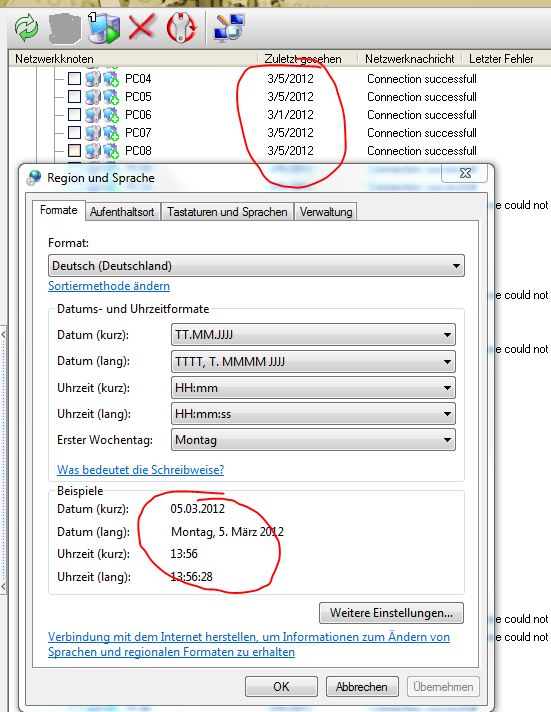
Task: Click the 3/1/2012 date for PC06
Action: pos(290,114)
